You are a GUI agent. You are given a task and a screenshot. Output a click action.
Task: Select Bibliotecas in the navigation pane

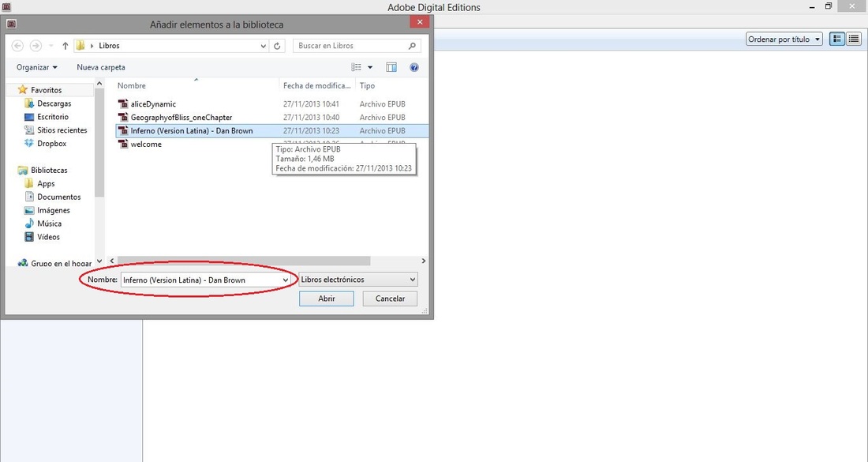coord(49,170)
